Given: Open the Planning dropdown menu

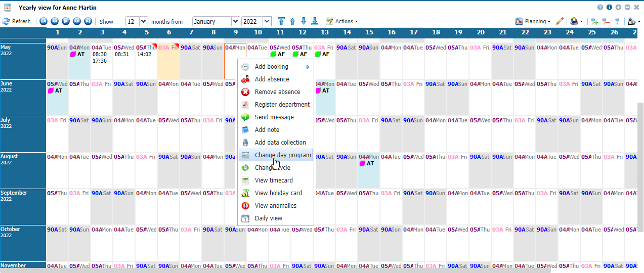Looking at the screenshot, I should click(534, 21).
